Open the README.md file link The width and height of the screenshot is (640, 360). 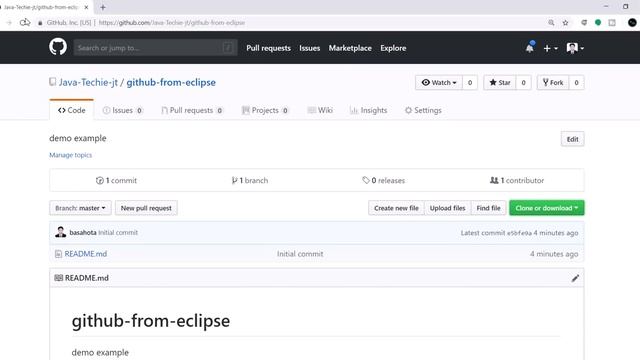86,254
